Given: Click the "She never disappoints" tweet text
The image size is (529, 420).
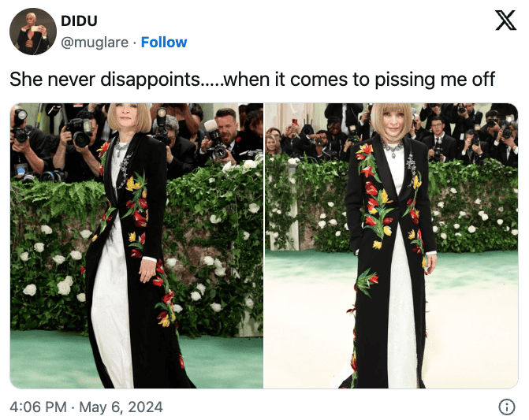Looking at the screenshot, I should tap(252, 80).
